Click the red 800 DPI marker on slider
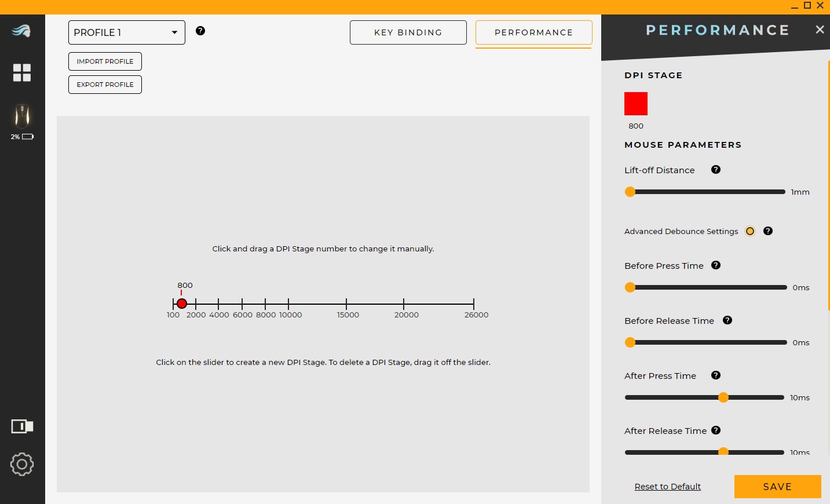830x504 pixels. point(182,304)
